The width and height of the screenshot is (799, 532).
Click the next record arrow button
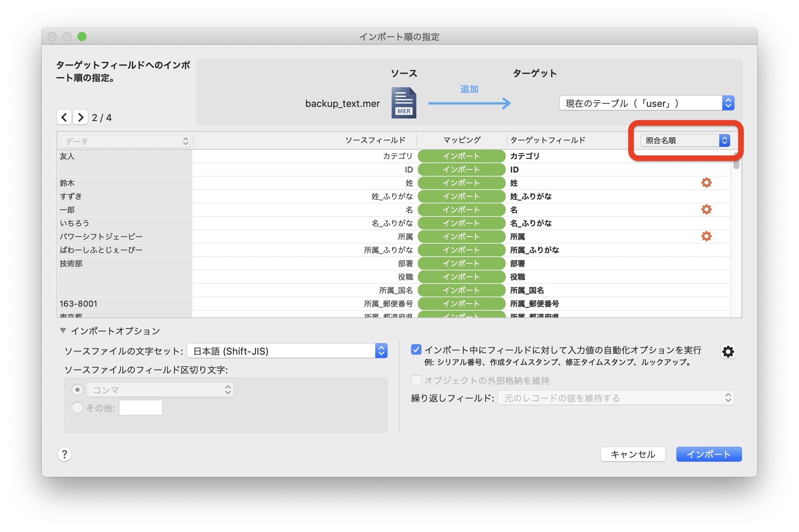(80, 117)
